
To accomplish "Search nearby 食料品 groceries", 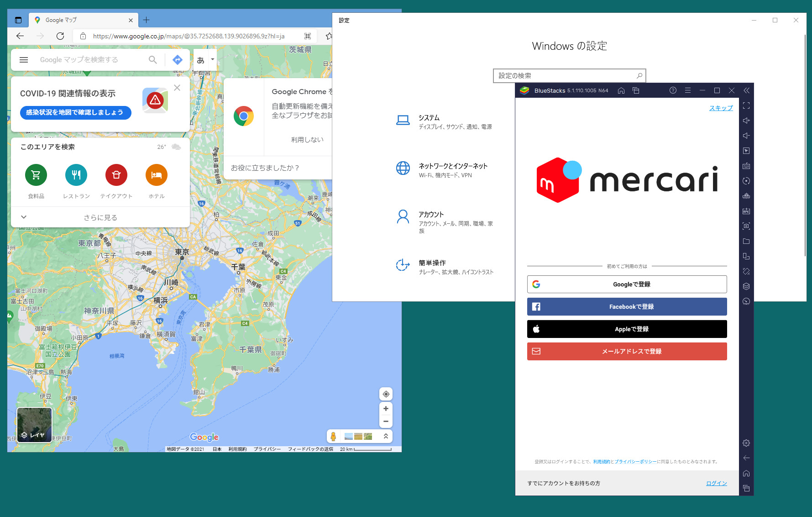I will 36,181.
